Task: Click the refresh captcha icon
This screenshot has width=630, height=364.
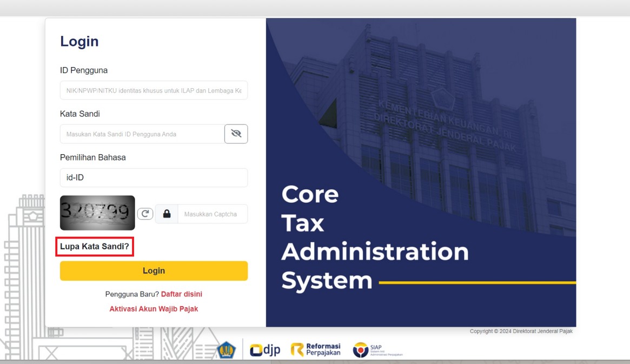Action: 145,214
